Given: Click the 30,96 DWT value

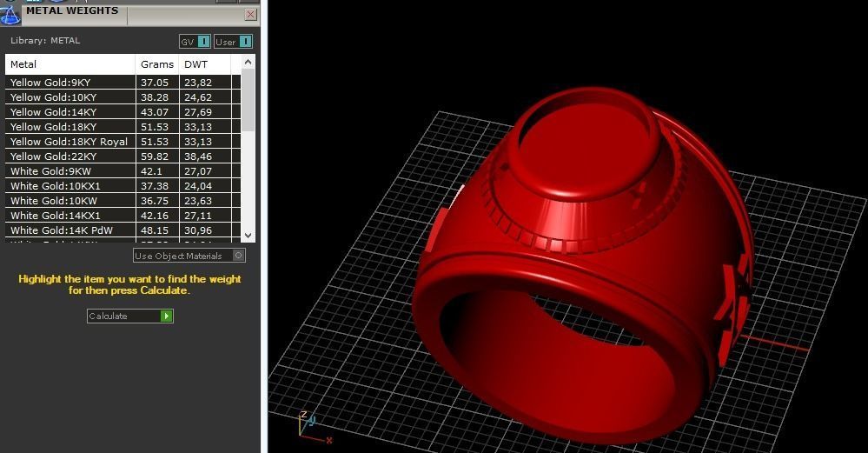Looking at the screenshot, I should [x=198, y=230].
